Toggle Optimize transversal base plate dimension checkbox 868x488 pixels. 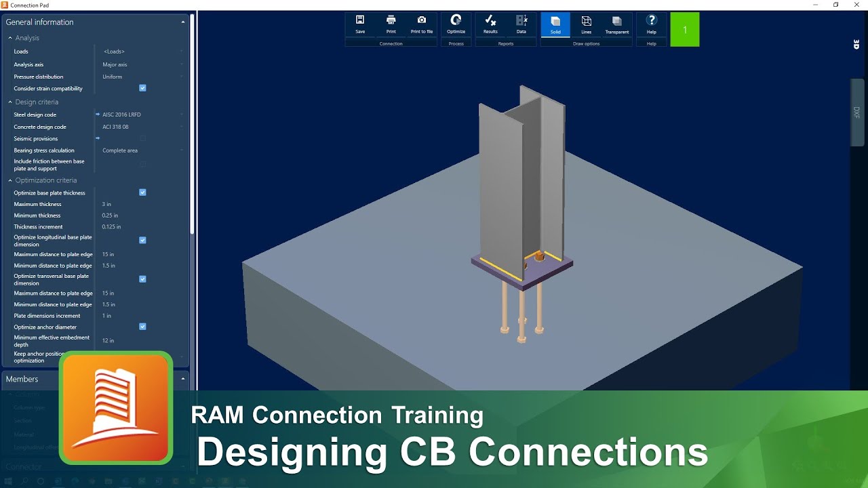142,279
